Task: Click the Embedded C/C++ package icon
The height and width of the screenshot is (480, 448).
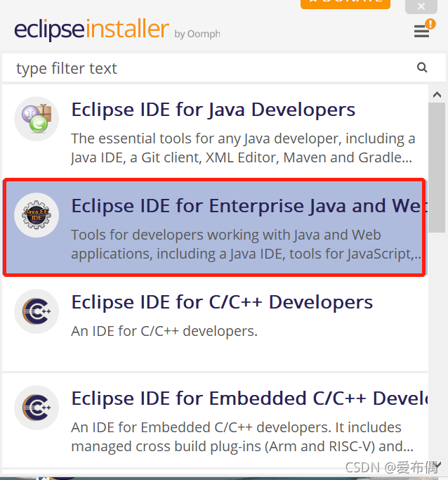Action: (37, 408)
